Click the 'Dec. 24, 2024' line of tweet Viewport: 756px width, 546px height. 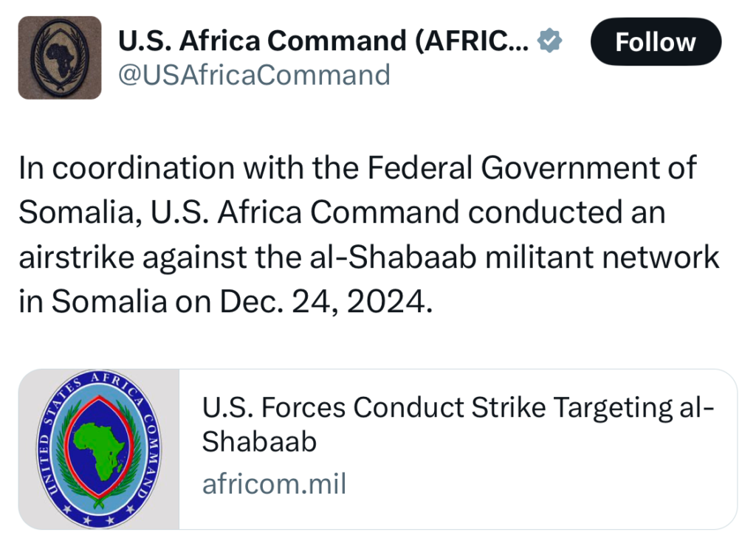click(x=226, y=302)
